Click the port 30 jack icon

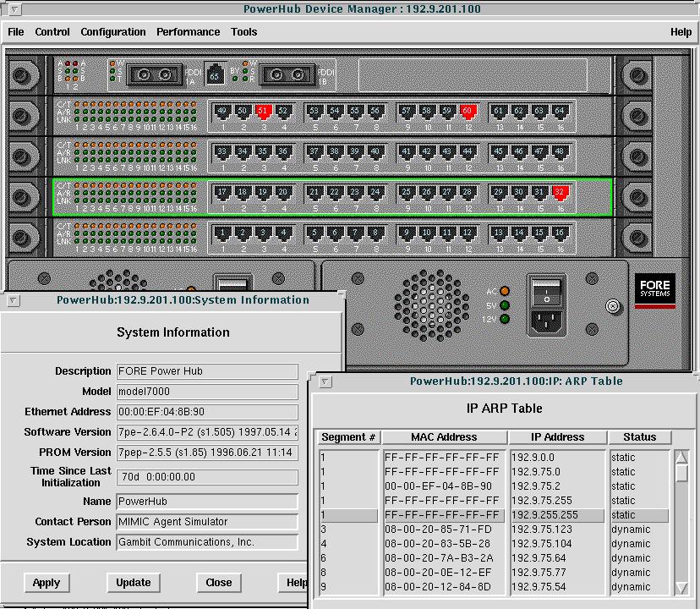[x=519, y=193]
